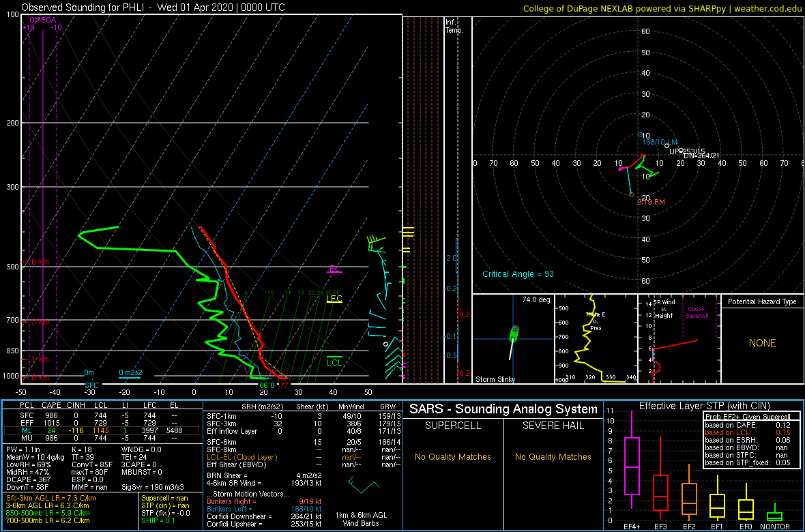
Task: Select the EL marker label on the Skew-T
Action: tap(334, 269)
